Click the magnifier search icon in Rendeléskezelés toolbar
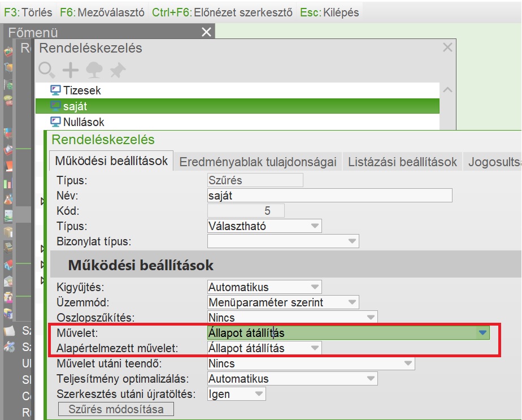Screen dimensions: 522x420 [46, 70]
